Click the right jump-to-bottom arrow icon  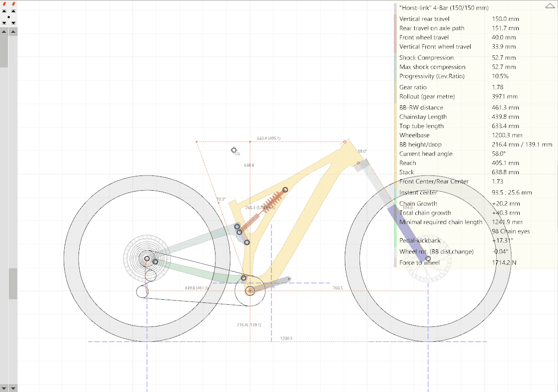(x=13, y=23)
